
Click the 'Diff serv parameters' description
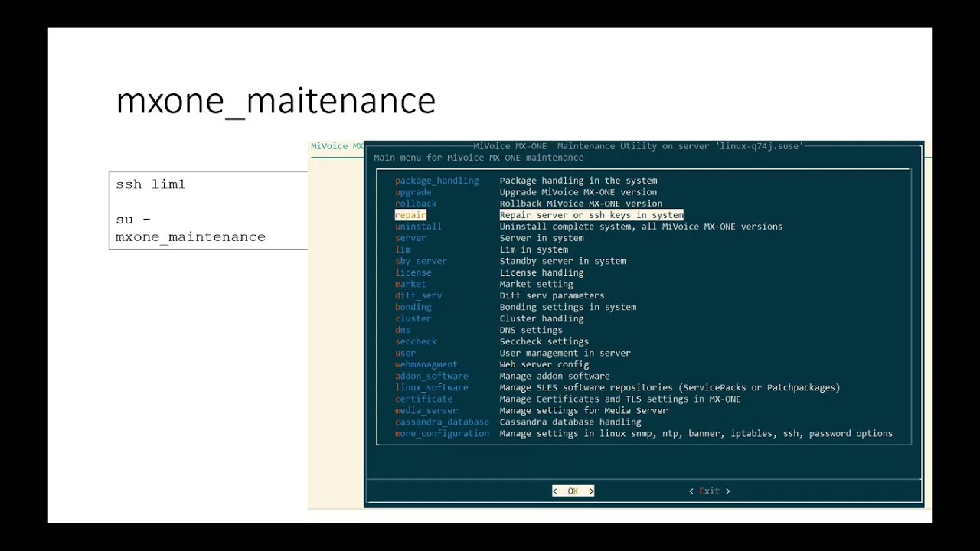pyautogui.click(x=552, y=295)
